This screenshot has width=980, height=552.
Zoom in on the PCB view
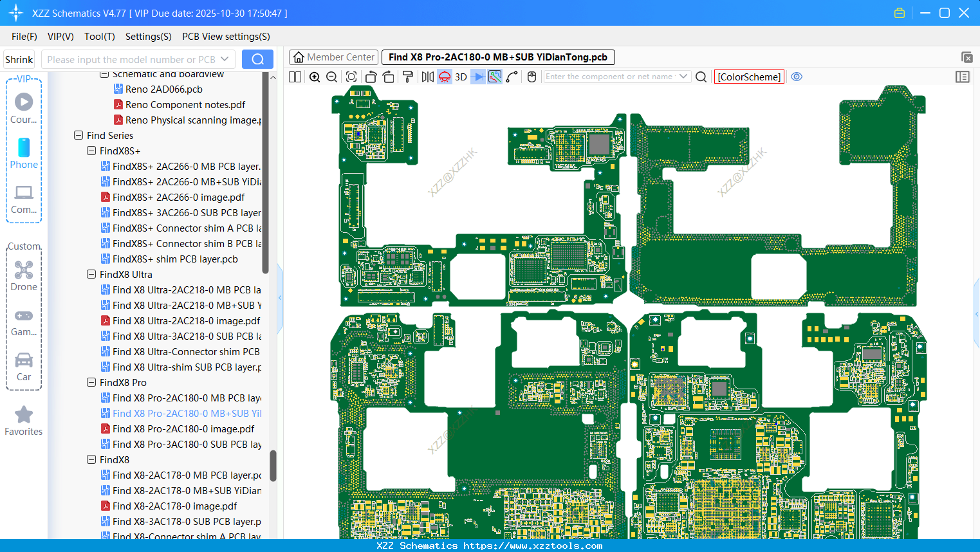coord(315,77)
